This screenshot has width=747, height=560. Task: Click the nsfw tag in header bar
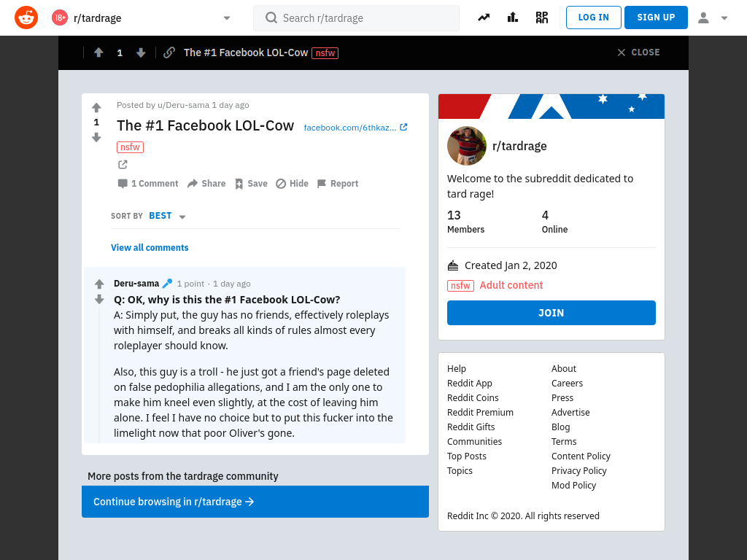point(325,52)
